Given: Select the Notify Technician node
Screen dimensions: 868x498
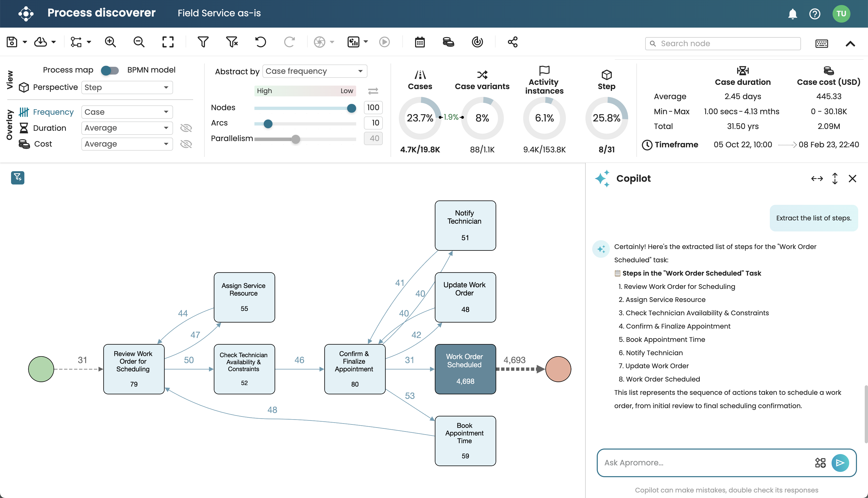Looking at the screenshot, I should click(x=465, y=225).
